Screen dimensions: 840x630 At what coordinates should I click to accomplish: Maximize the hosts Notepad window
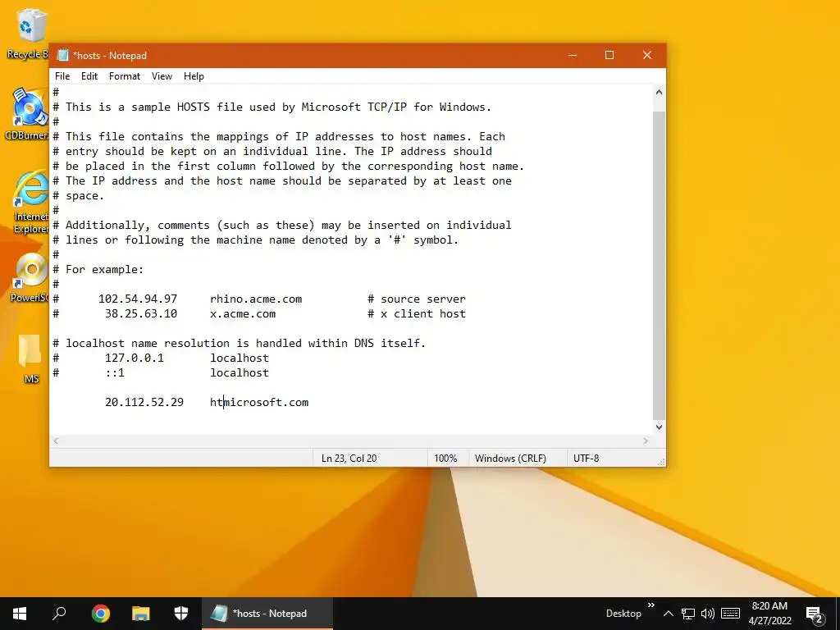[609, 55]
